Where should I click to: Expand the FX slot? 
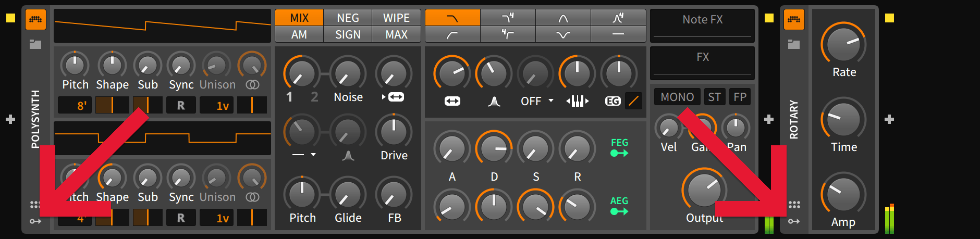point(702,63)
